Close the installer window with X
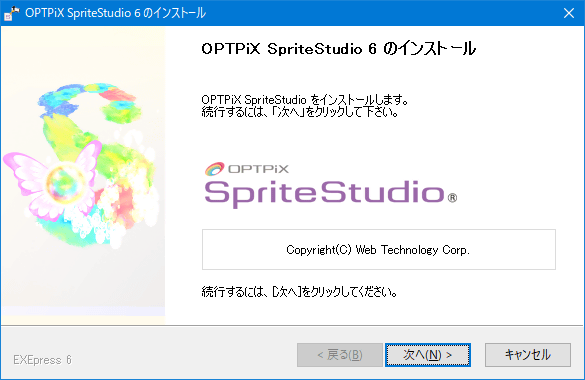 click(x=569, y=13)
